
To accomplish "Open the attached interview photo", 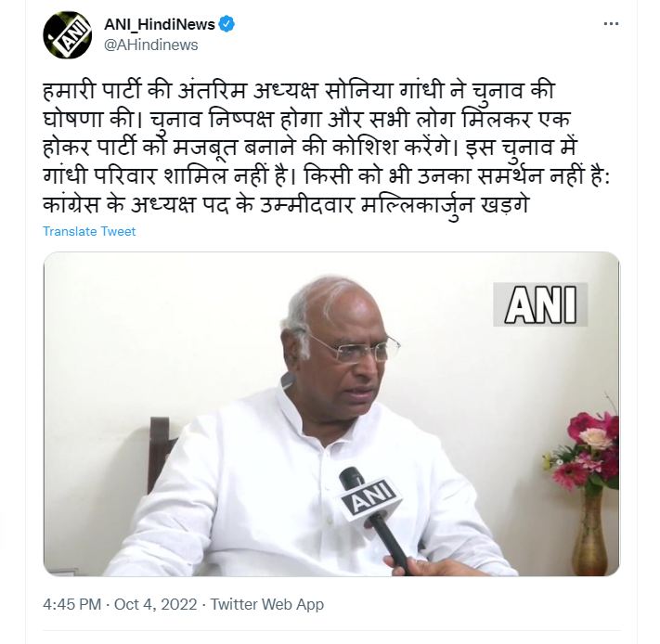I will pos(331,414).
